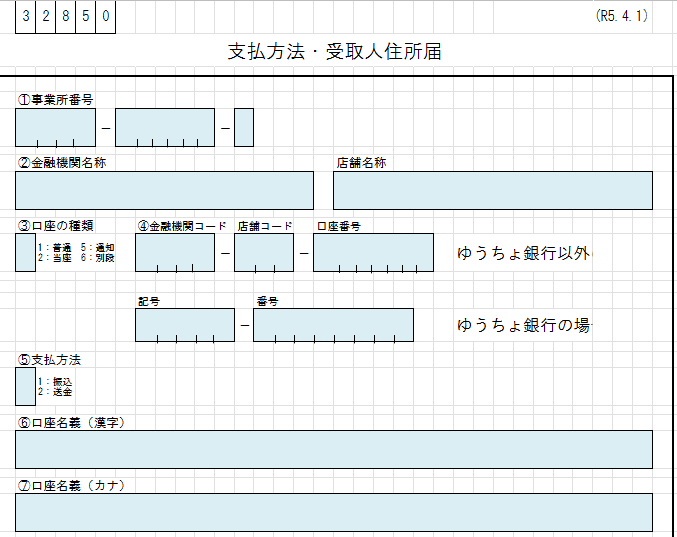677x537 pixels.
Task: Click the form title 支払方法・受取人住所届
Action: pyautogui.click(x=335, y=52)
